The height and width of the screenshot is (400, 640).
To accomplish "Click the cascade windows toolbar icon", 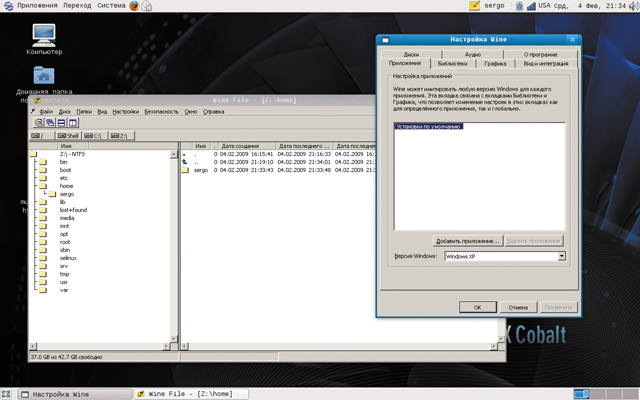I will (50, 122).
